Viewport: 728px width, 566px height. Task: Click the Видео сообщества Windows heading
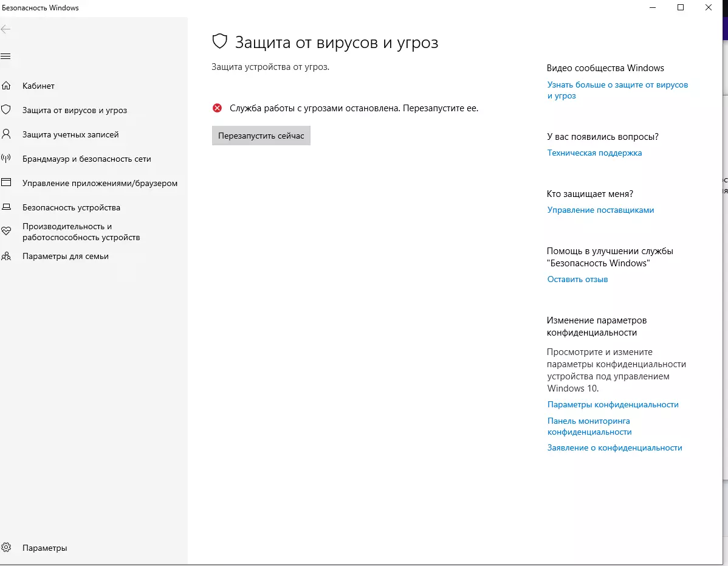point(605,68)
